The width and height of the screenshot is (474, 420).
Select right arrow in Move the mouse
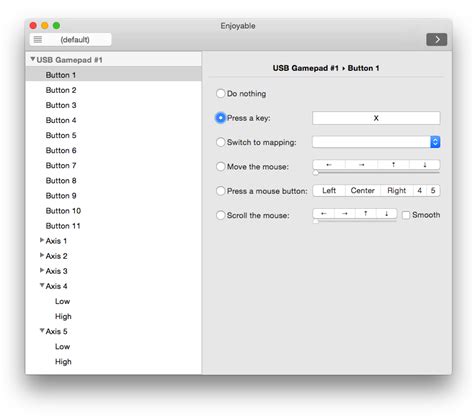361,165
